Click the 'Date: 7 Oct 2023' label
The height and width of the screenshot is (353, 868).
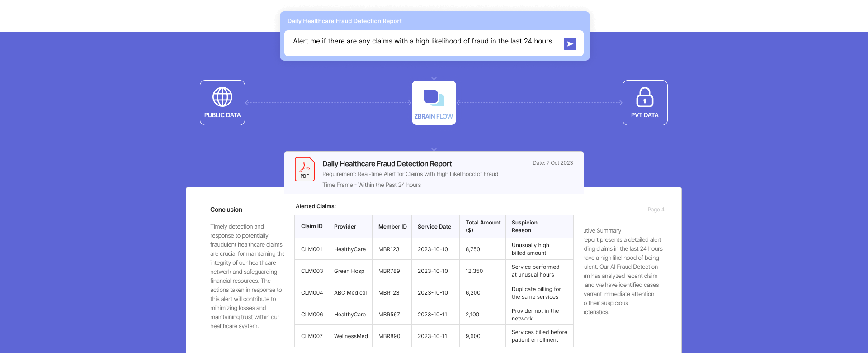point(553,163)
